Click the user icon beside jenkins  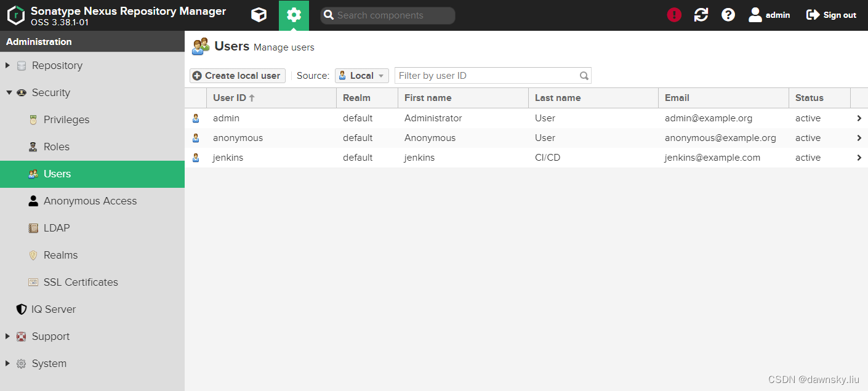pos(196,158)
